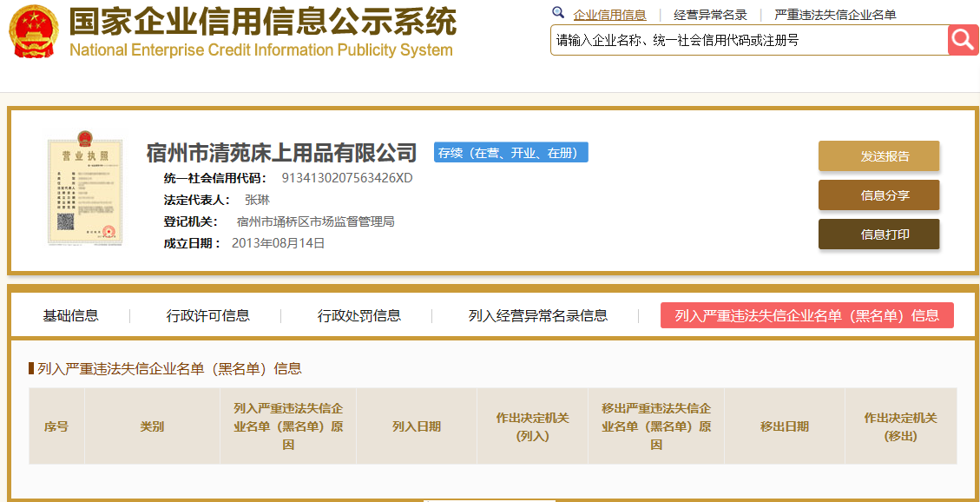Click the legal representative name 张琳
The height and width of the screenshot is (502, 980).
[x=257, y=200]
